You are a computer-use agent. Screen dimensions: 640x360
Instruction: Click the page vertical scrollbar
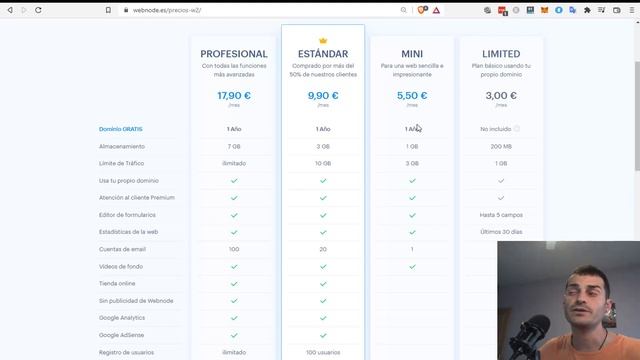[x=637, y=116]
